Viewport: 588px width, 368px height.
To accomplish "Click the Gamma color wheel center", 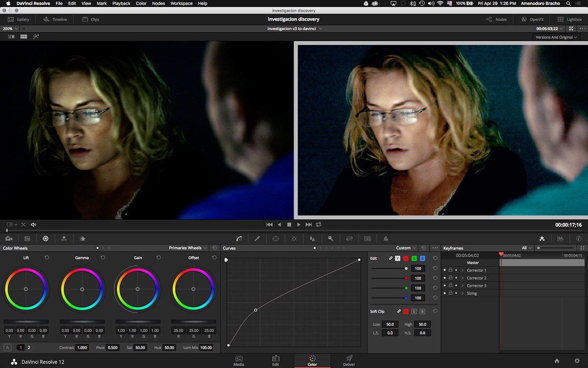I will [x=82, y=289].
